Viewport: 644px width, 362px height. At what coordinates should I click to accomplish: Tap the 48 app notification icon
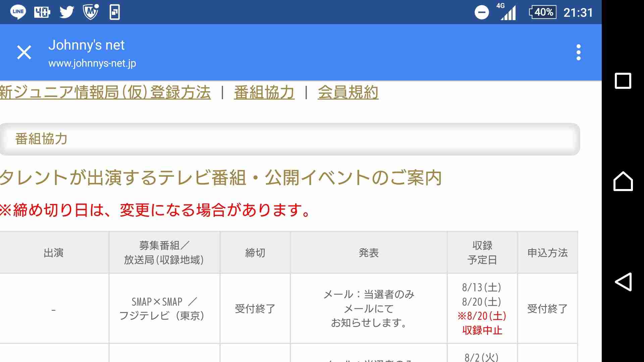coord(42,12)
